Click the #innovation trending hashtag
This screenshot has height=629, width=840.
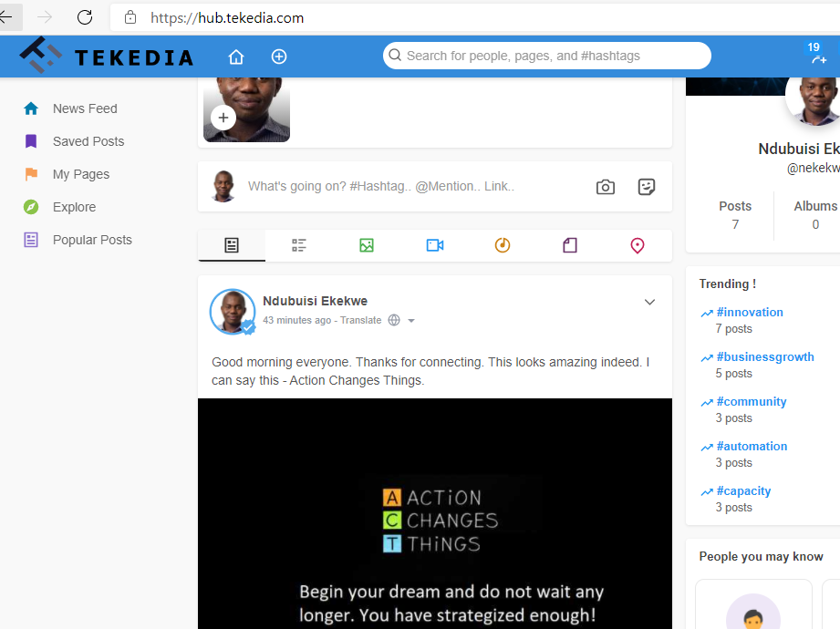[750, 312]
